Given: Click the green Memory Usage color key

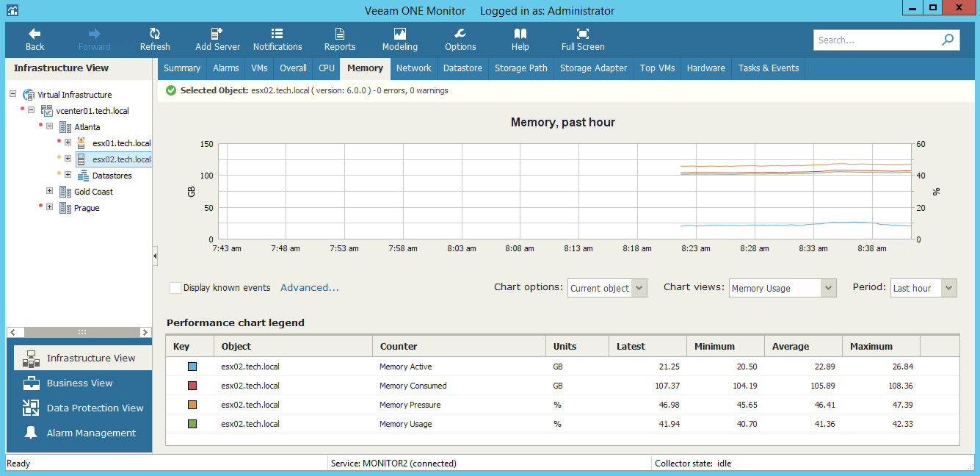Looking at the screenshot, I should click(x=192, y=424).
